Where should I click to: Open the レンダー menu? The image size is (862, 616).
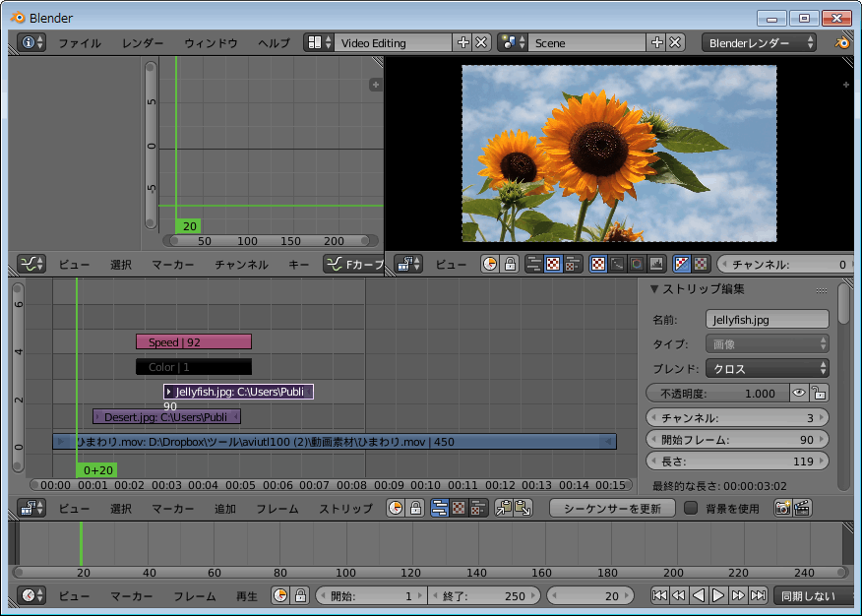(143, 43)
